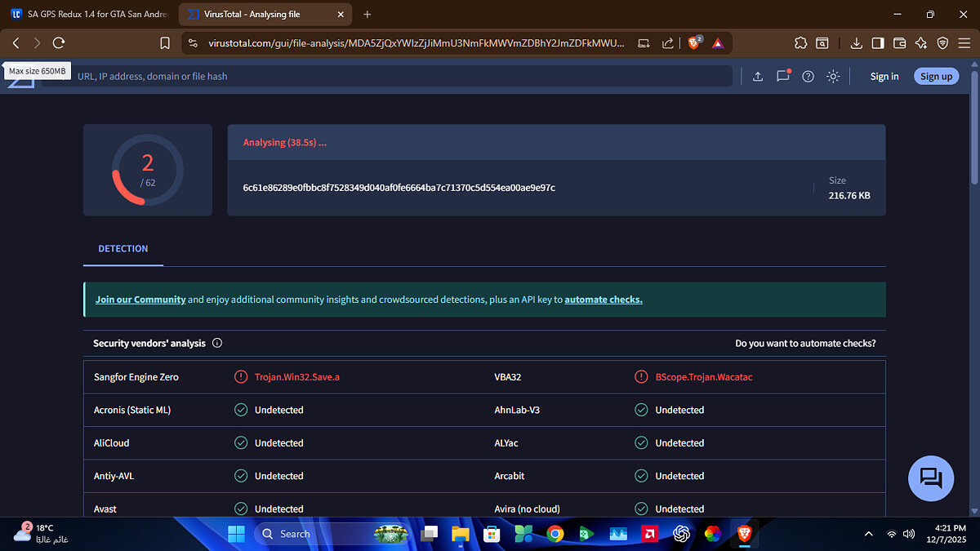Open the Brave Shields lion icon
Image resolution: width=980 pixels, height=551 pixels.
tap(693, 43)
